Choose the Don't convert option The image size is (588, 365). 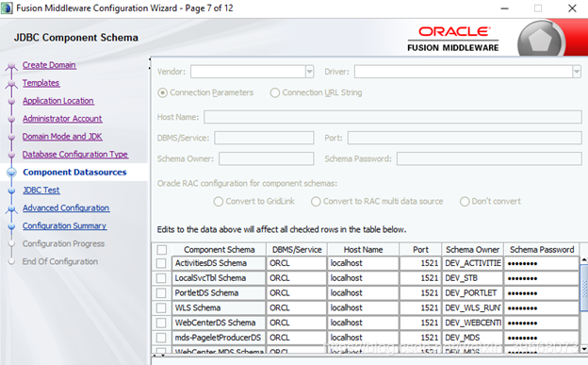click(x=465, y=202)
